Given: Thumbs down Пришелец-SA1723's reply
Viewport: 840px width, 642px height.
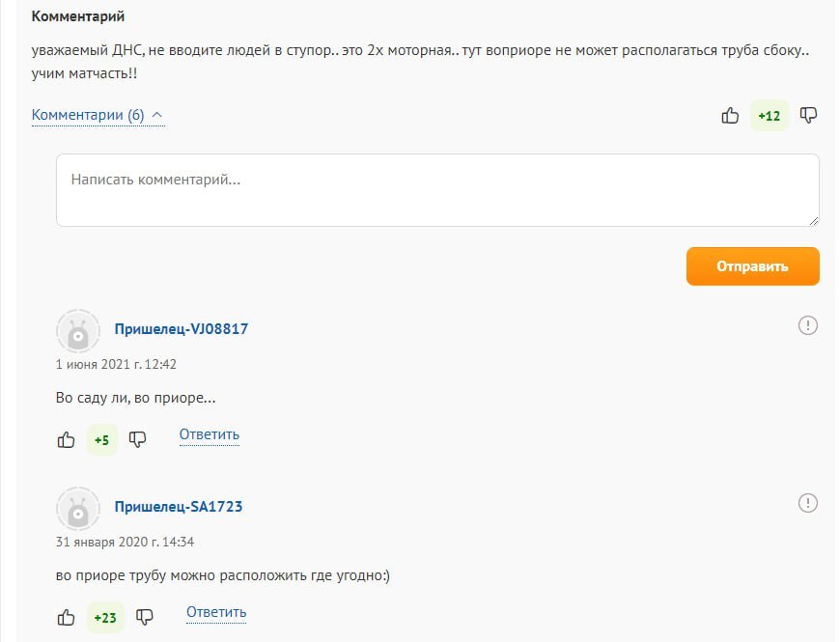Looking at the screenshot, I should [x=145, y=617].
